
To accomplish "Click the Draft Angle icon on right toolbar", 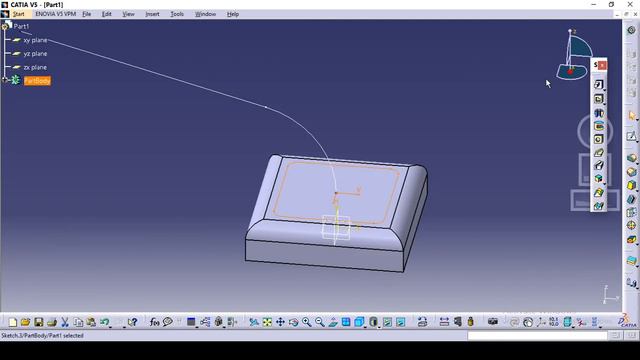I will 631,185.
